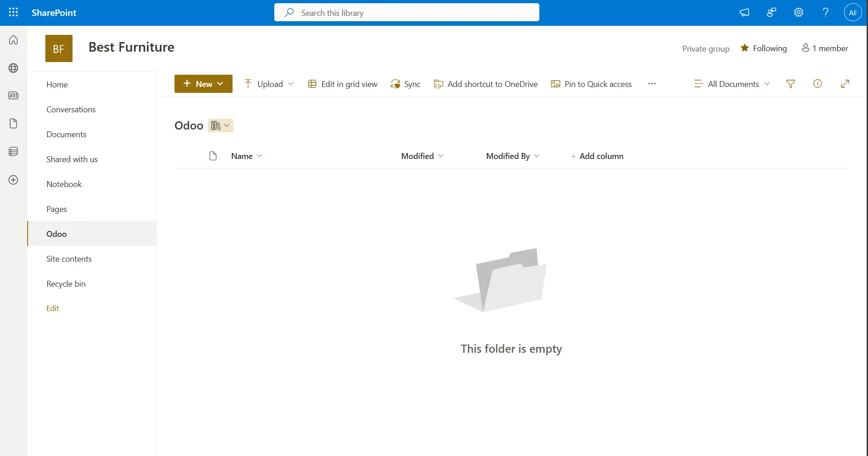Image resolution: width=868 pixels, height=456 pixels.
Task: Expand content with the full-screen arrow icon
Action: click(845, 84)
